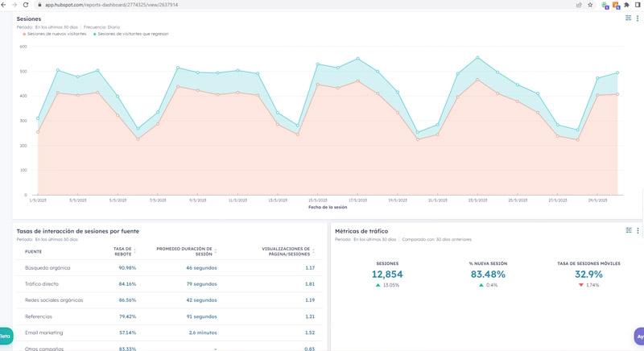
Task: Bookmark this page with the star icon
Action: coord(590,5)
